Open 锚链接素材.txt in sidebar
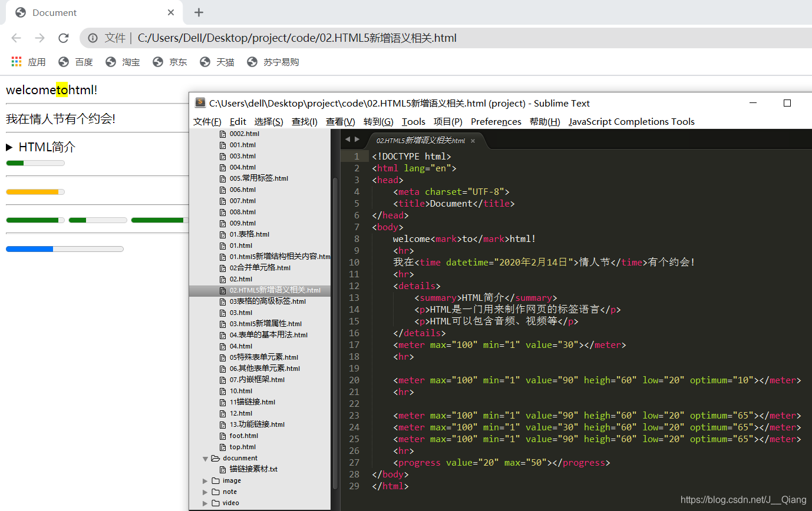 [253, 469]
